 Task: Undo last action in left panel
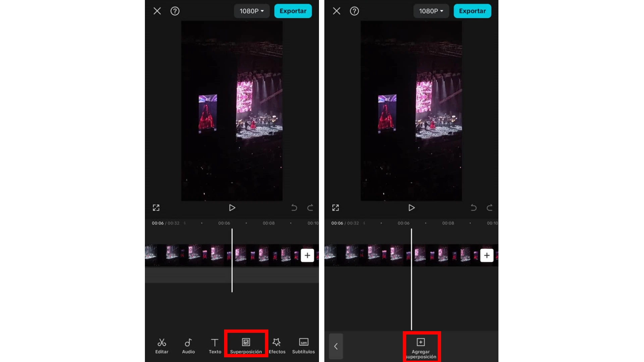tap(294, 208)
